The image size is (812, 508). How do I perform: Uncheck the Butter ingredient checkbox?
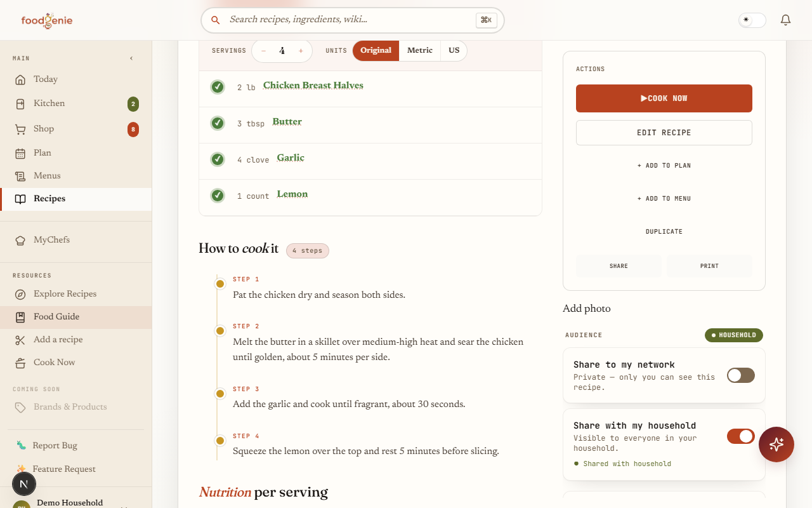218,123
